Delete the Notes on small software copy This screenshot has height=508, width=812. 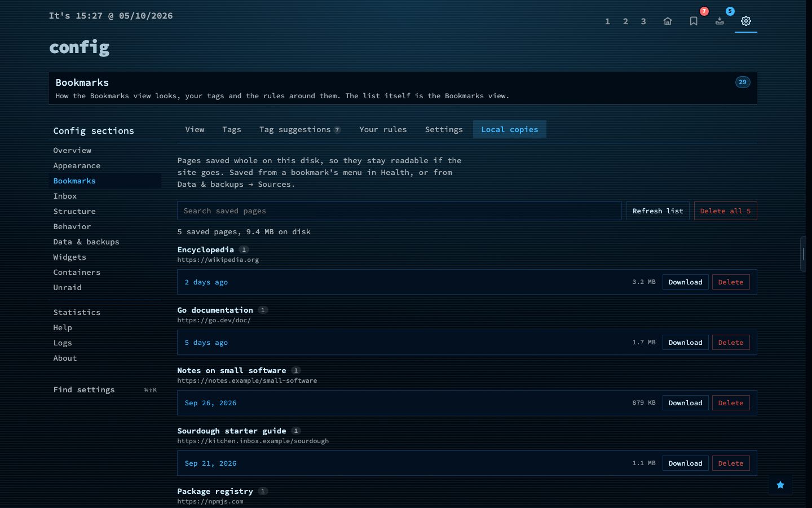click(731, 402)
